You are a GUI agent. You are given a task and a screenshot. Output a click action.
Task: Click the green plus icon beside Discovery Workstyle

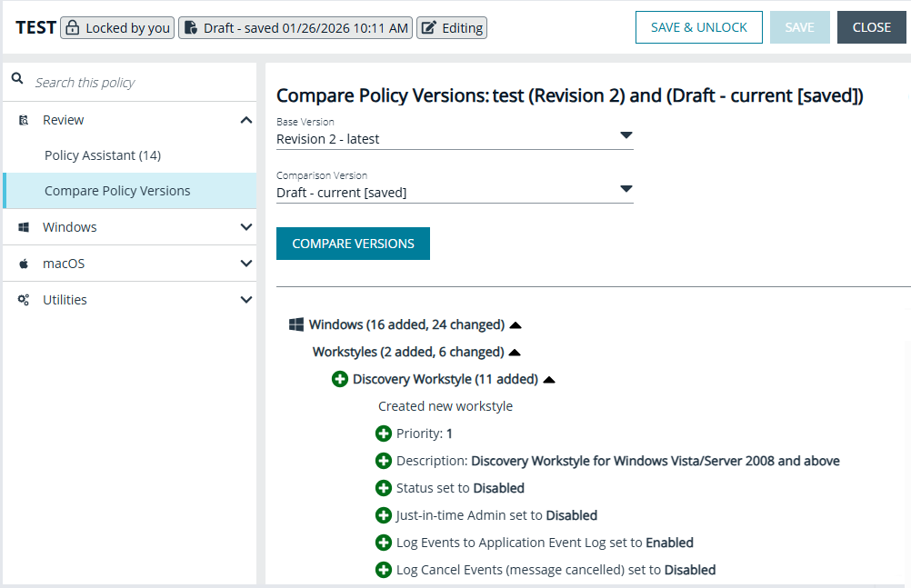pos(339,379)
